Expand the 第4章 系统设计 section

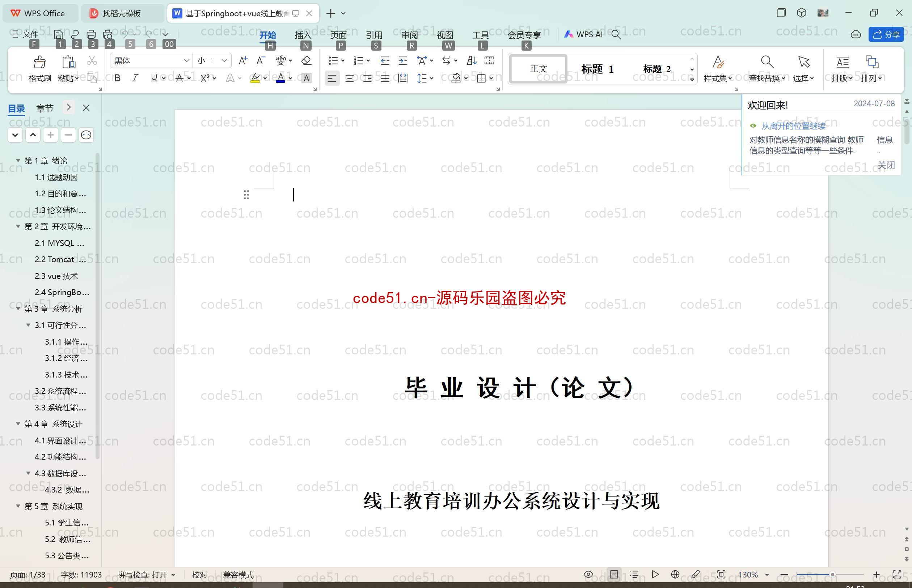[18, 423]
